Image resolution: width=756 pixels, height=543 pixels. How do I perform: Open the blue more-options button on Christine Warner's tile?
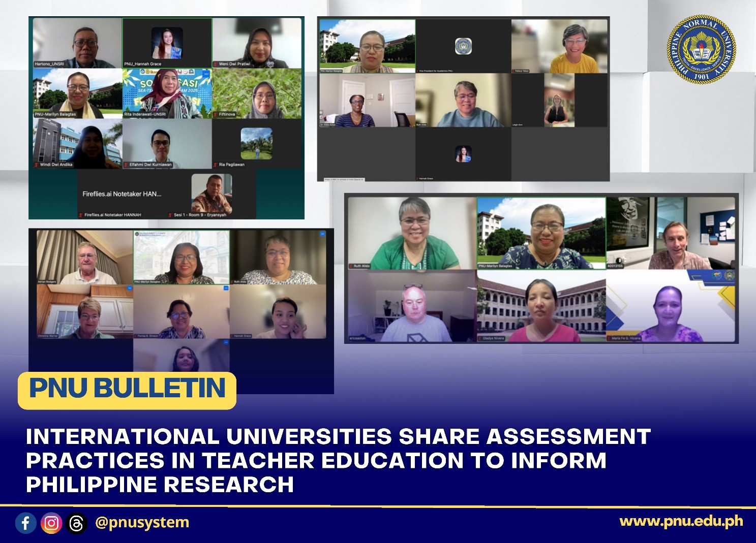tap(129, 288)
